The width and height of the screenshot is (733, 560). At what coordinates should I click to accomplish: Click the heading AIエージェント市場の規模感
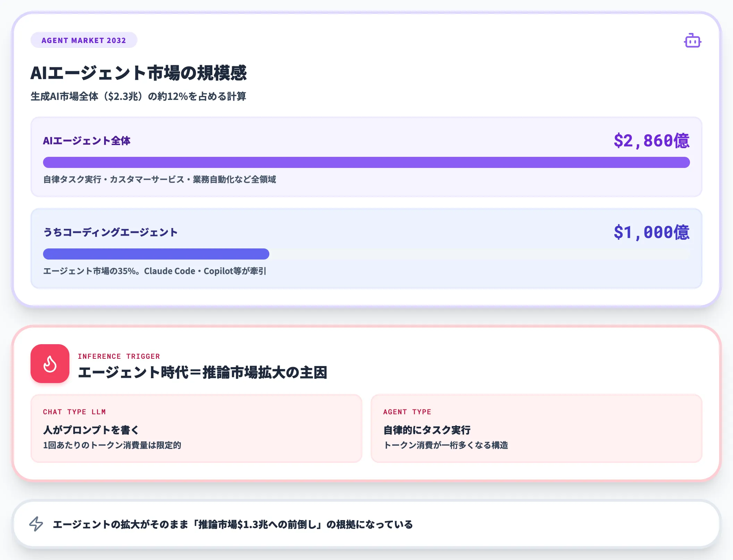(138, 73)
